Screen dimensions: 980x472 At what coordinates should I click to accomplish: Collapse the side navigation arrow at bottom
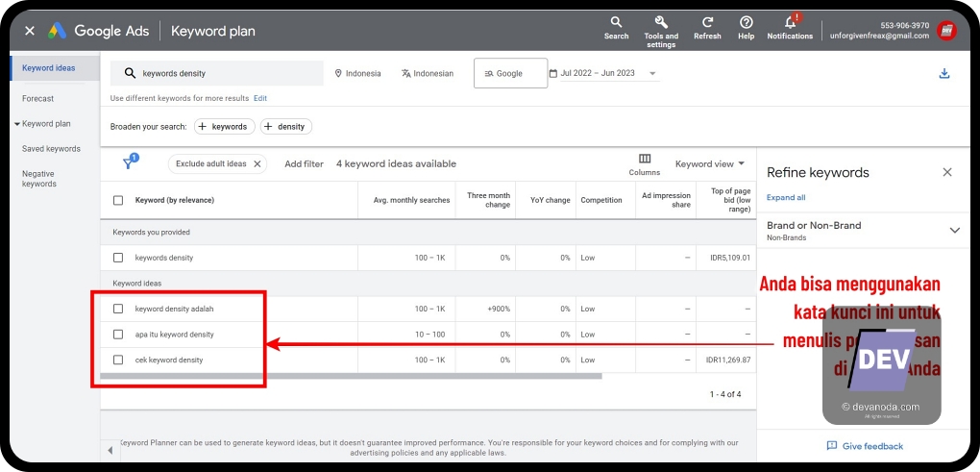point(110,450)
